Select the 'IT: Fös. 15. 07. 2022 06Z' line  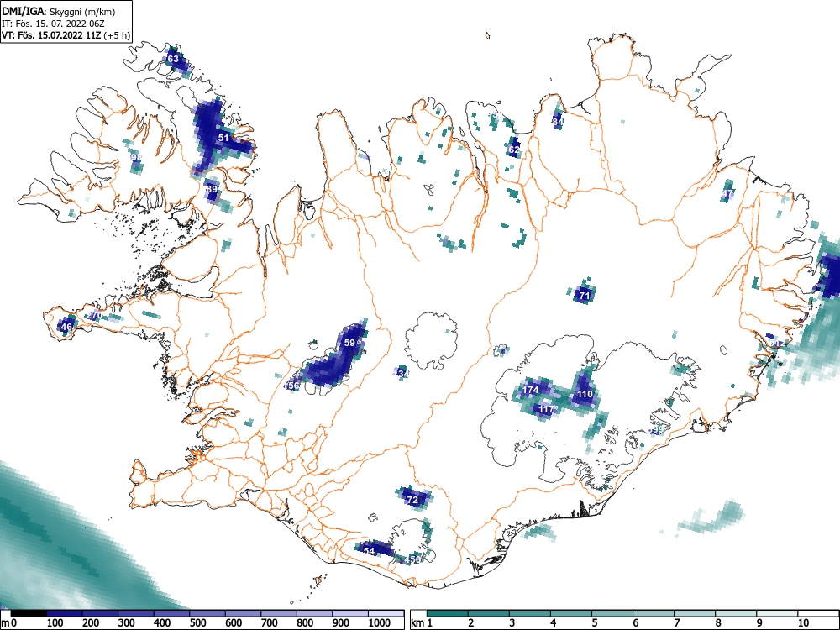[x=52, y=24]
